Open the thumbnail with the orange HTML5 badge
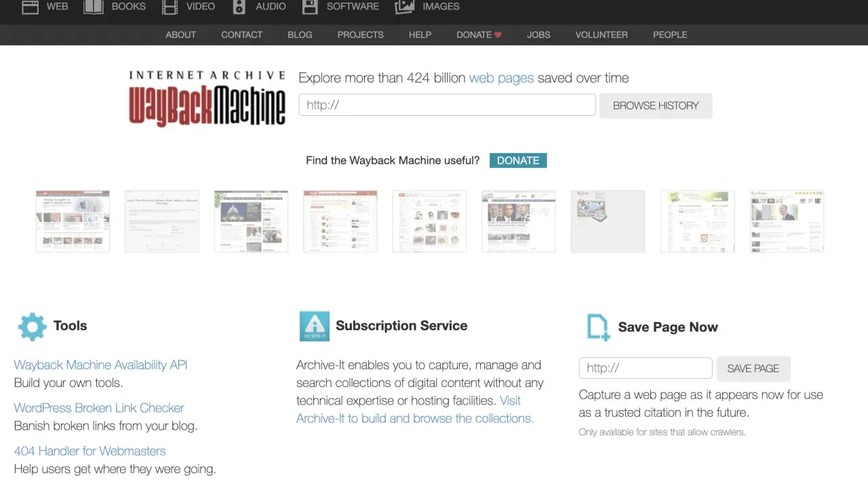The height and width of the screenshot is (488, 868). point(698,221)
